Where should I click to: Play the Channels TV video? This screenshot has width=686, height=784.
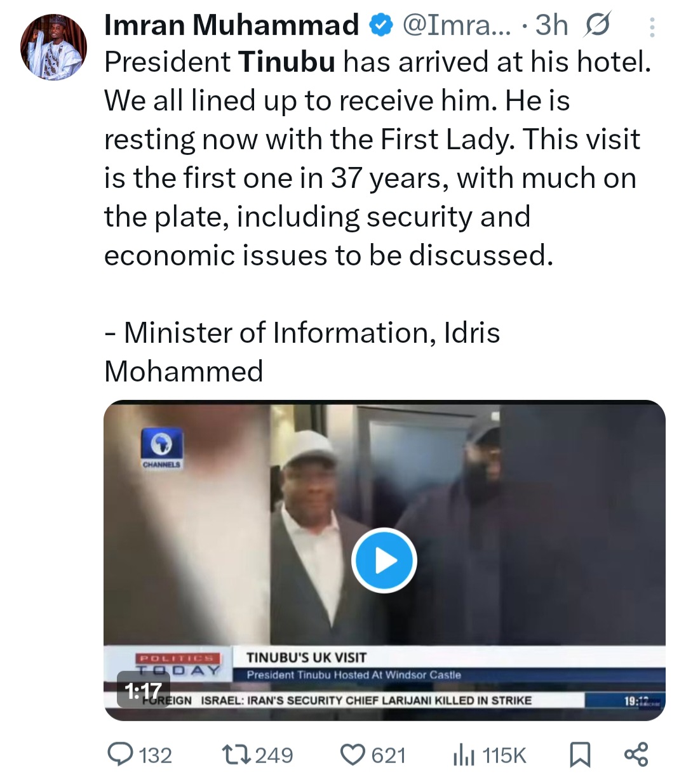[x=384, y=561]
